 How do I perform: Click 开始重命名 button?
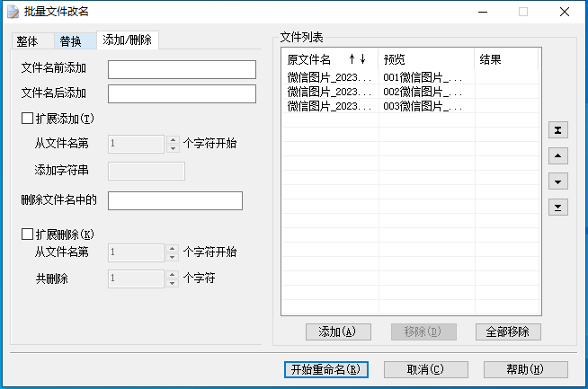click(x=325, y=369)
